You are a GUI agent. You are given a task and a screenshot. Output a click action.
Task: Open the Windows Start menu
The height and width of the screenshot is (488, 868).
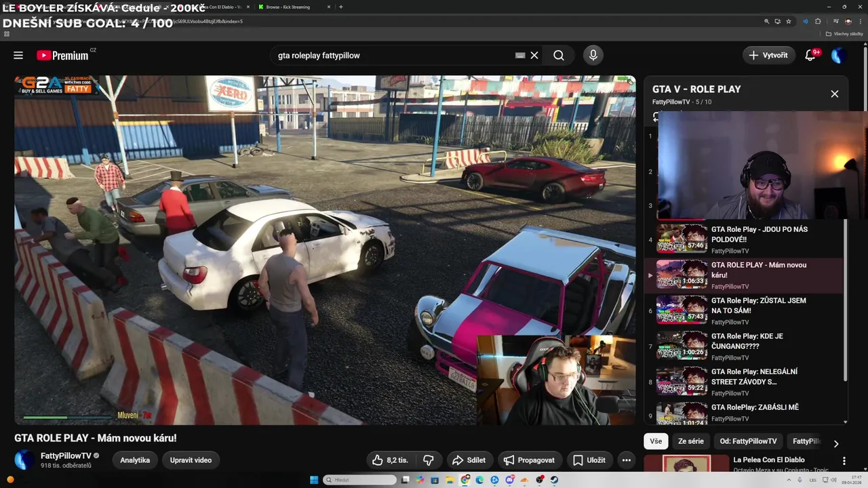pyautogui.click(x=314, y=480)
